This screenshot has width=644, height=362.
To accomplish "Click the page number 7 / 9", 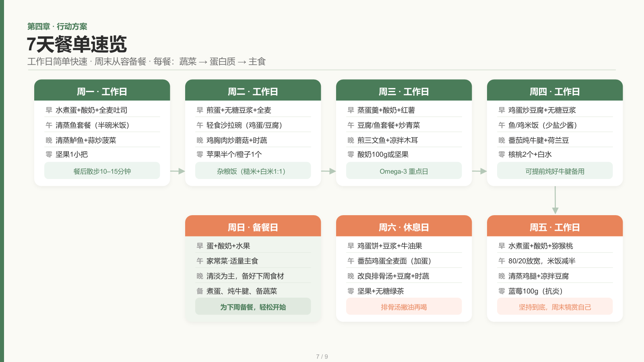I will pos(322,356).
